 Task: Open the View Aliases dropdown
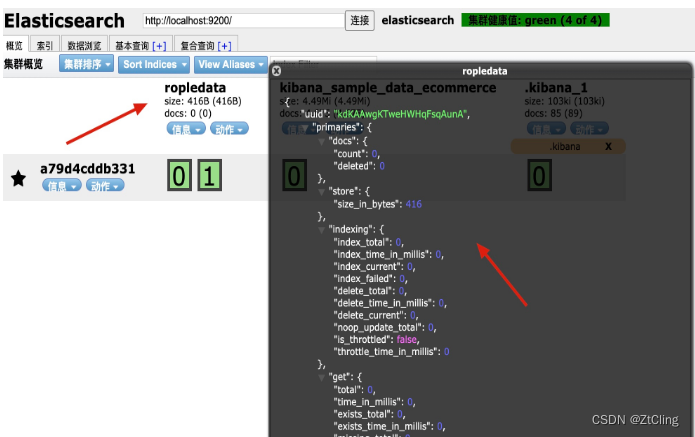230,65
